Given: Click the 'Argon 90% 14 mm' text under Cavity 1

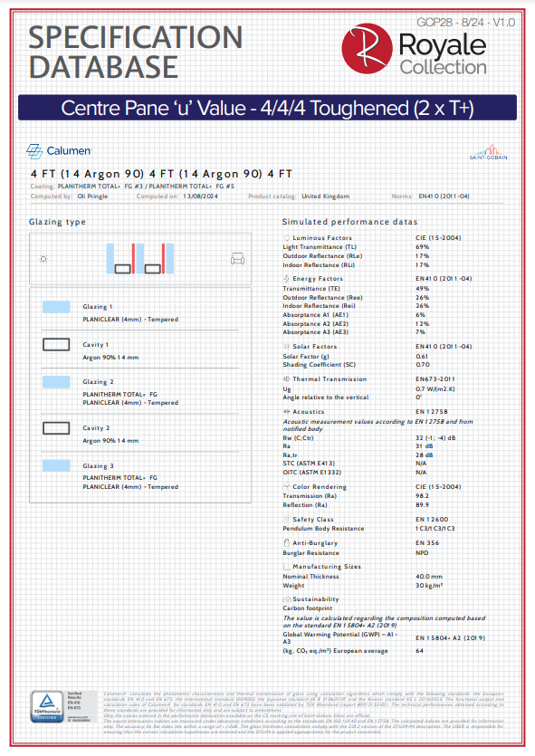Looking at the screenshot, I should (x=110, y=358).
